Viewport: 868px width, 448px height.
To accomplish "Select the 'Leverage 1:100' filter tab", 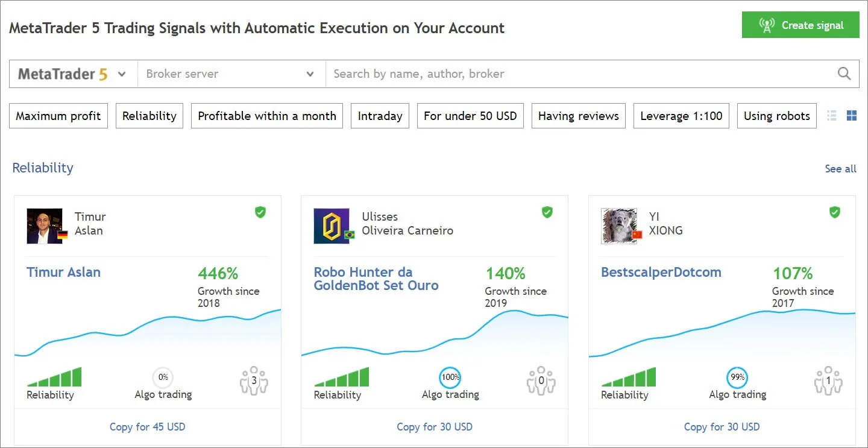I will pyautogui.click(x=681, y=115).
